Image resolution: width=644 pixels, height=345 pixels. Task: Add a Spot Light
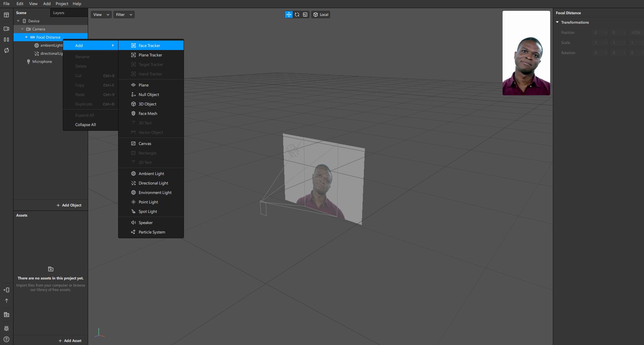[151, 212]
